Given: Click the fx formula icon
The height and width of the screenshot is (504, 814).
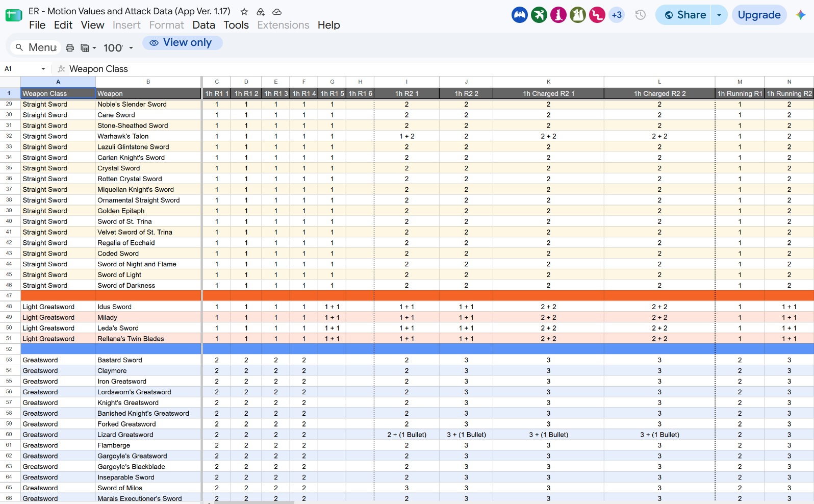Looking at the screenshot, I should point(61,69).
